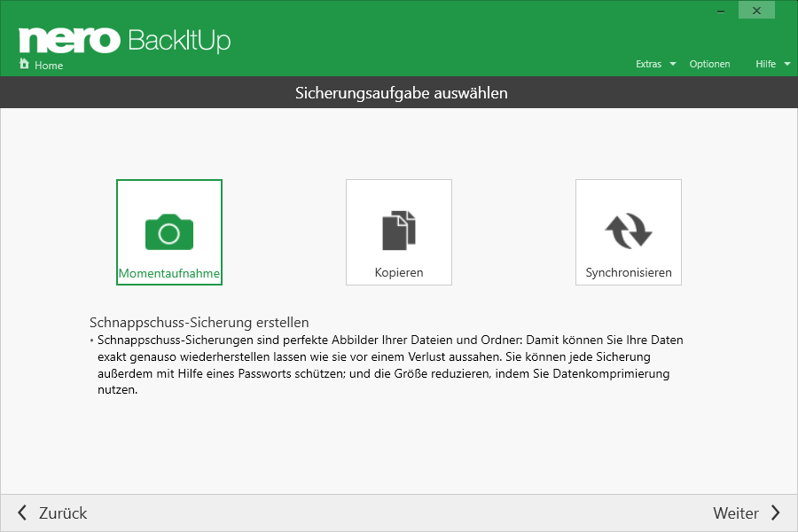Choose the Synchronisieren arrows icon
Viewport: 798px width, 532px height.
[x=628, y=231]
